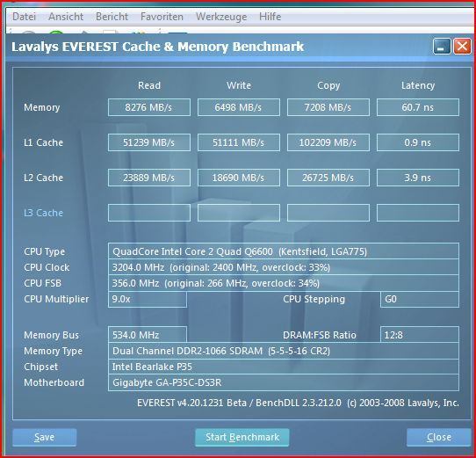Click the Latency column header
This screenshot has width=476, height=458.
point(418,85)
